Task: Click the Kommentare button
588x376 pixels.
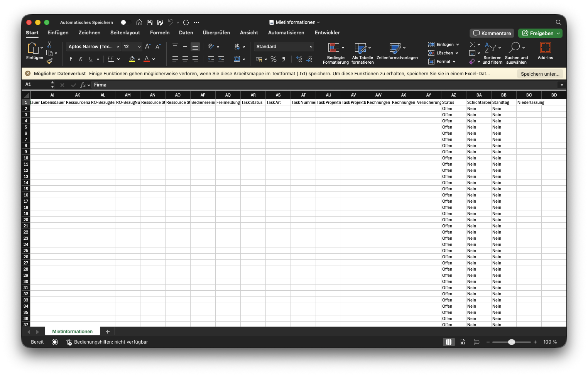Action: tap(492, 34)
